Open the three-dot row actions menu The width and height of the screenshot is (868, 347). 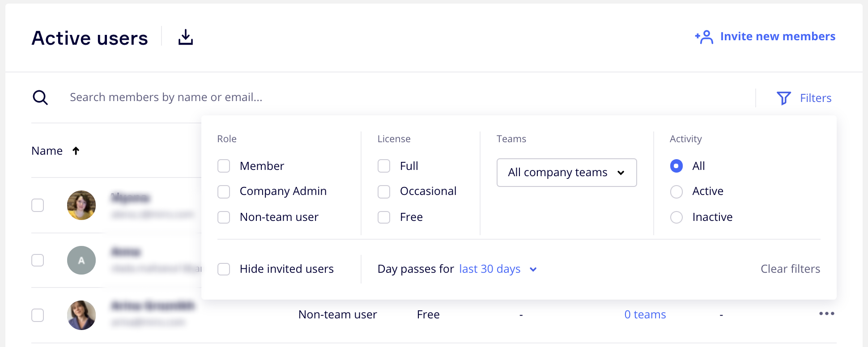[x=826, y=314]
